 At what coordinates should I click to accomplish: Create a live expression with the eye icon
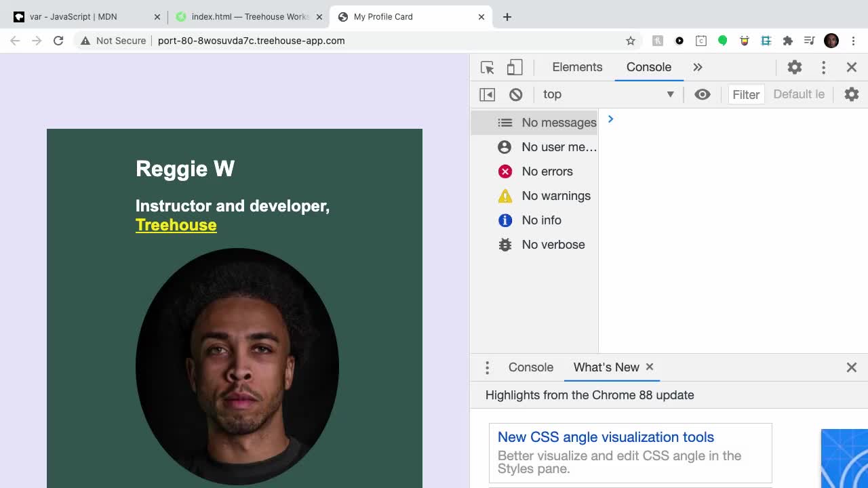[x=702, y=94]
